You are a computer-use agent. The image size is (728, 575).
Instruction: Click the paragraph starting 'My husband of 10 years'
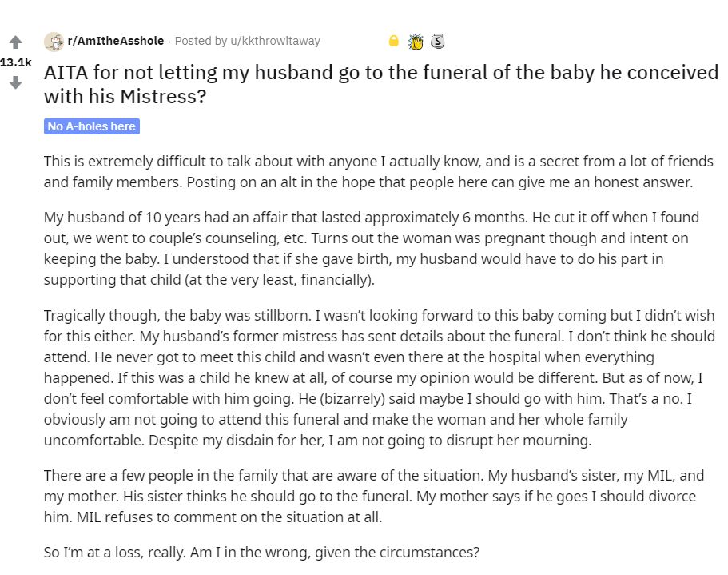coord(372,248)
